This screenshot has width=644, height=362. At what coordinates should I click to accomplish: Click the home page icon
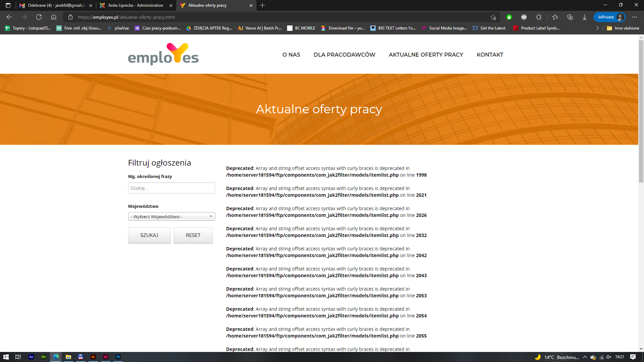(x=54, y=17)
